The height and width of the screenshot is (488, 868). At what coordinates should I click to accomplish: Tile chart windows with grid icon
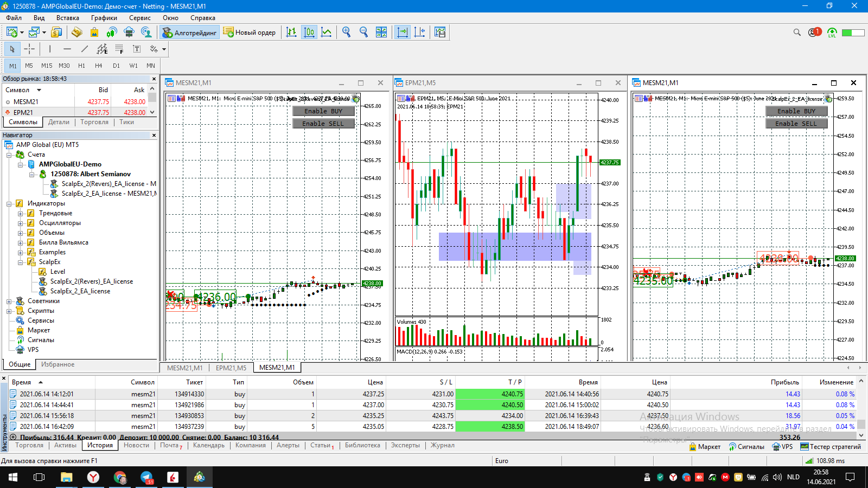(x=381, y=33)
